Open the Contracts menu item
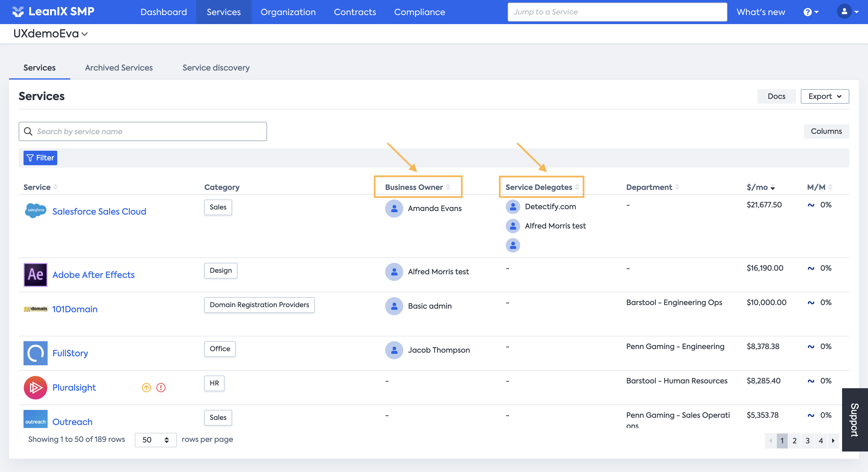The width and height of the screenshot is (868, 472). [354, 12]
